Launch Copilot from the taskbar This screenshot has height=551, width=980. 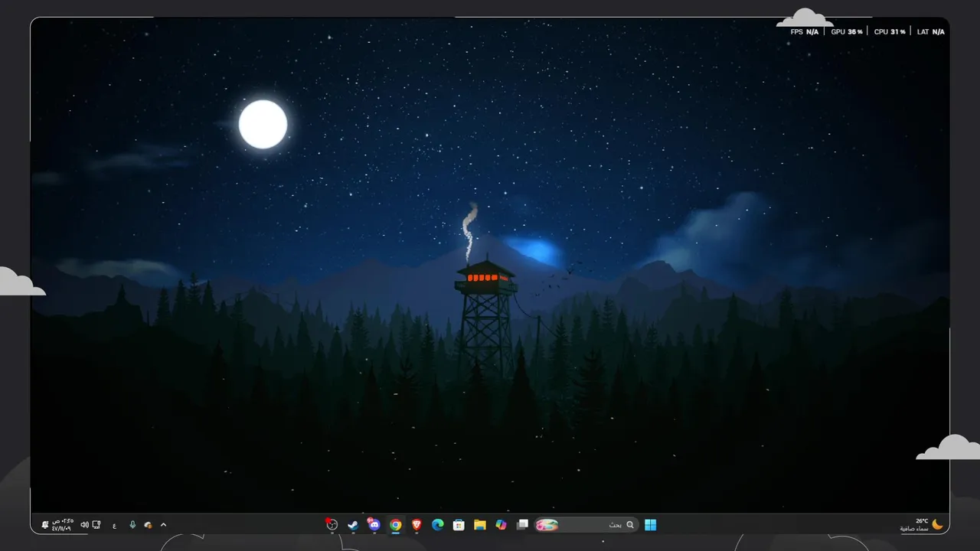(501, 525)
